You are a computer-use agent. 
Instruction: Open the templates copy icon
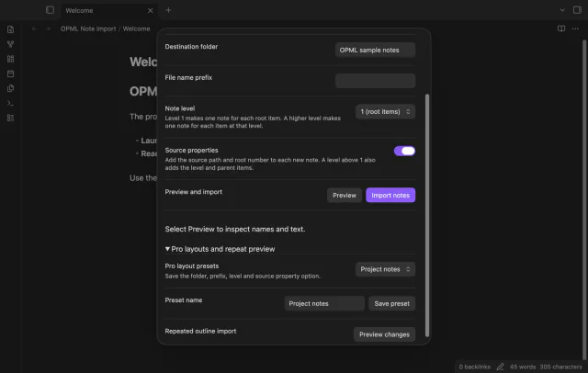point(10,88)
